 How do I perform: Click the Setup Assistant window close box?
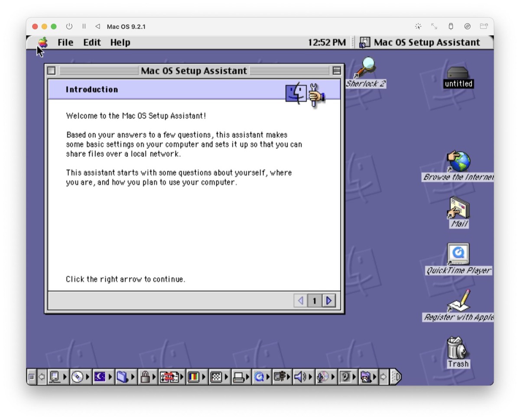[52, 71]
